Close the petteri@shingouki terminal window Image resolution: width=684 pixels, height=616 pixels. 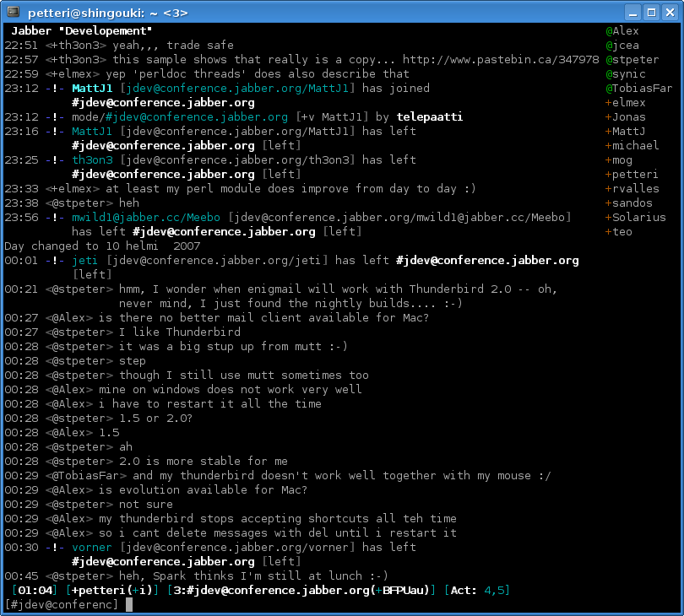[x=670, y=13]
